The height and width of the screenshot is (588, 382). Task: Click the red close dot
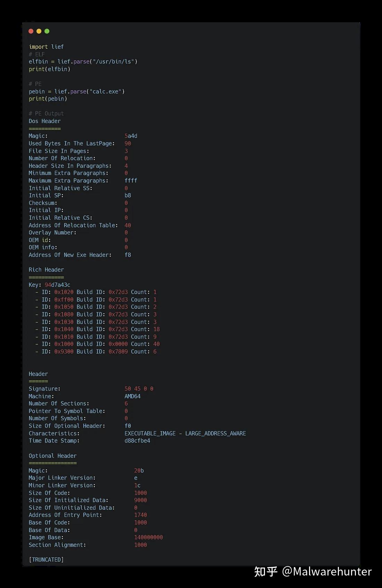click(x=31, y=31)
